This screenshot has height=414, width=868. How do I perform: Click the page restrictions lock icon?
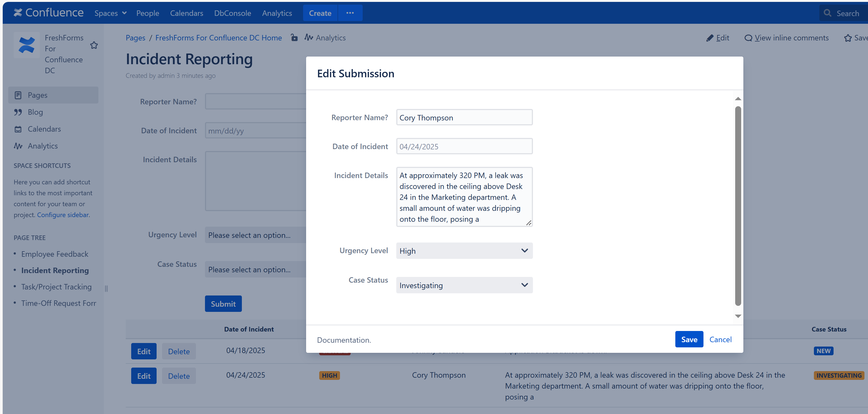tap(294, 38)
